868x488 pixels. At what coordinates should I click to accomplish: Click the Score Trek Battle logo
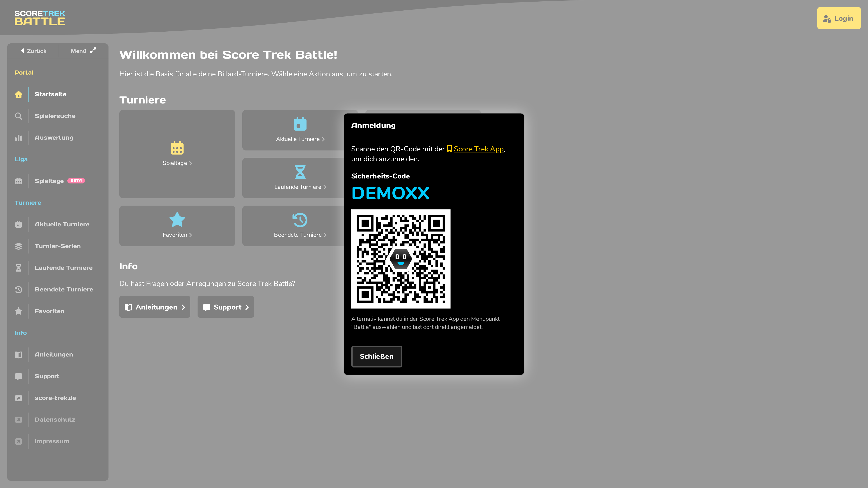pyautogui.click(x=39, y=18)
